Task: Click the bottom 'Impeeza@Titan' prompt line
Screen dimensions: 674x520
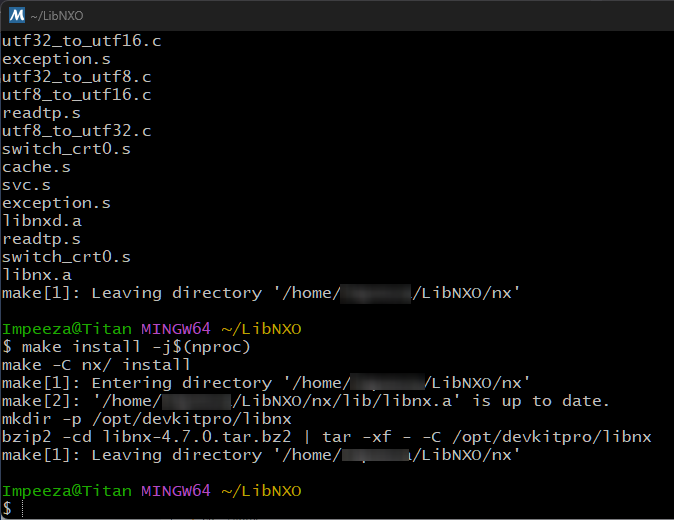Action: coord(152,491)
